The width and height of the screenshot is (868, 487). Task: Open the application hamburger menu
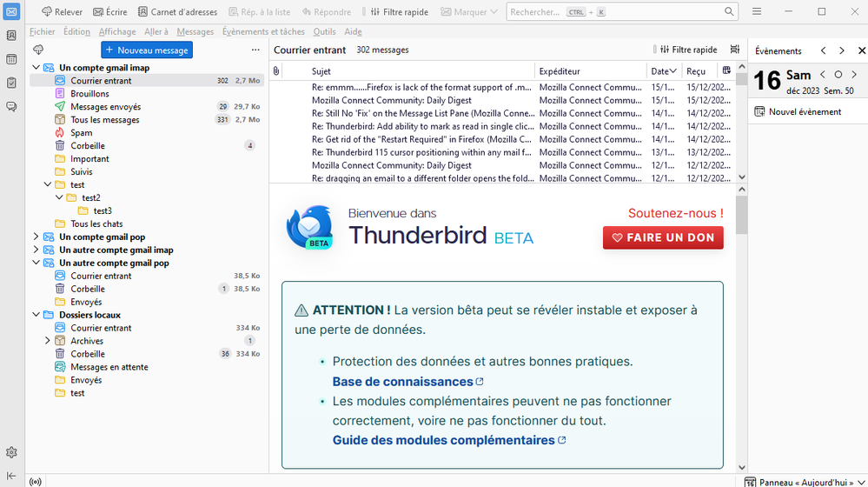tap(757, 11)
